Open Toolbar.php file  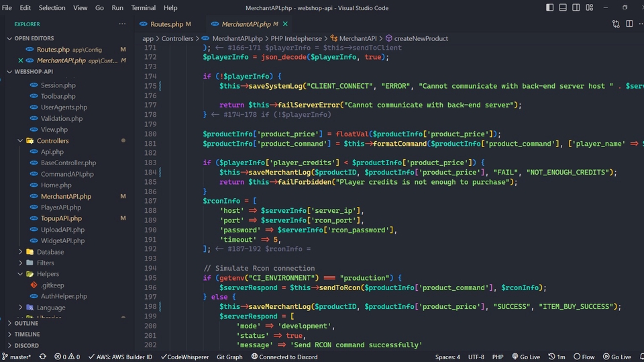tap(58, 96)
